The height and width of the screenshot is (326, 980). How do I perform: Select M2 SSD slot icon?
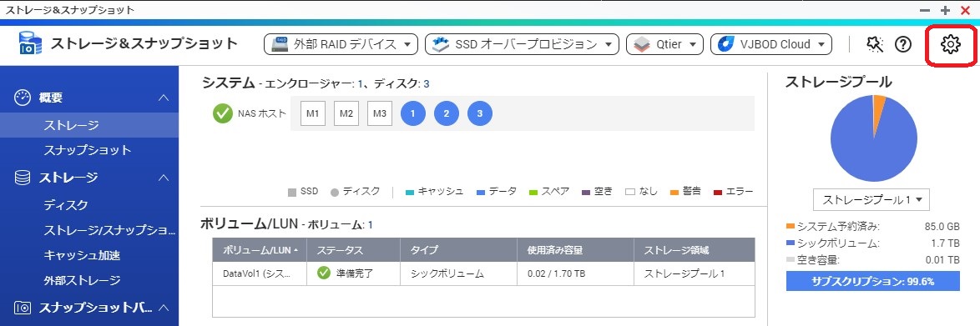point(346,113)
